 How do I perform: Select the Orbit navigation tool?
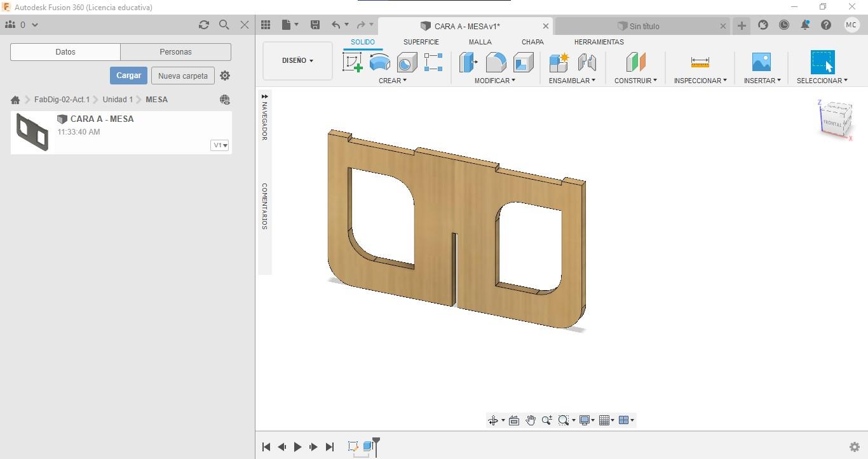[x=492, y=420]
